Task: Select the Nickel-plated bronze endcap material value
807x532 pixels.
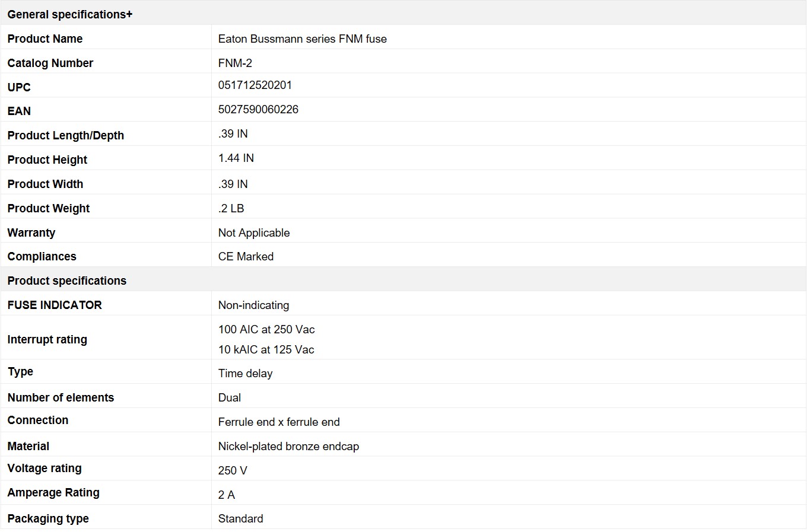Action: pyautogui.click(x=288, y=447)
